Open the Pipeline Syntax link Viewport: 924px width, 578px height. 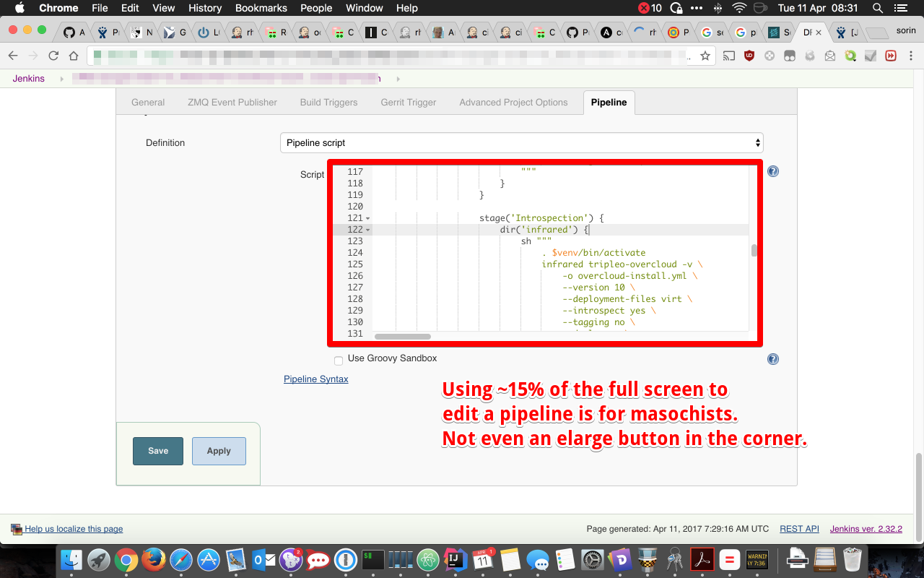(315, 379)
